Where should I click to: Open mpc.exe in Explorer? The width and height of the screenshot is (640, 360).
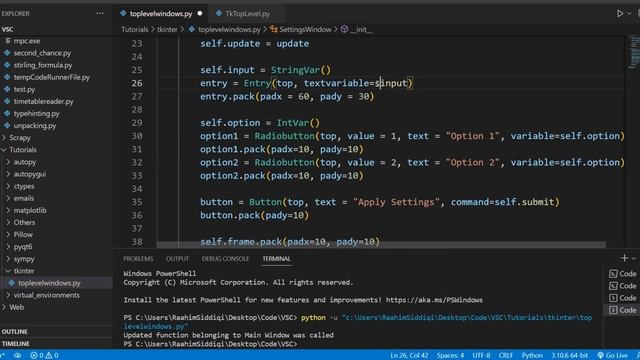coord(27,41)
